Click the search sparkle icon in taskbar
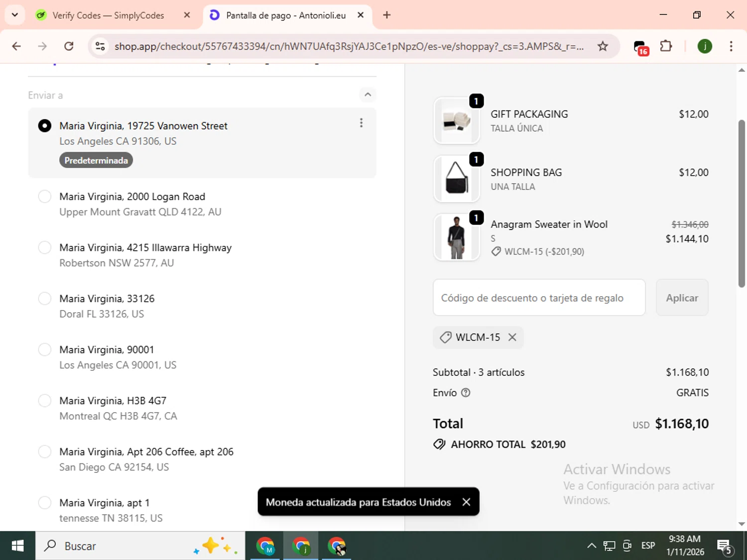Viewport: 747px width, 560px height. (216, 546)
